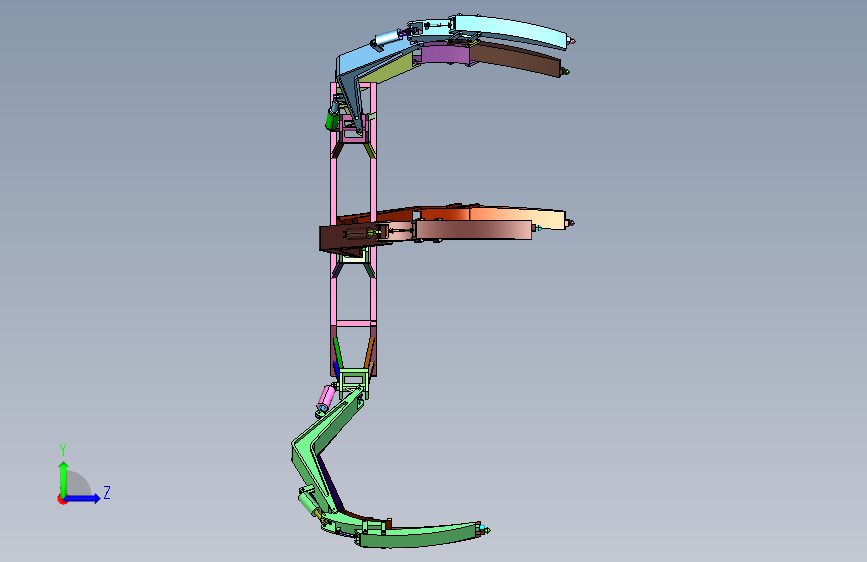Select the dark brown bracket on the middle arm

pos(348,237)
